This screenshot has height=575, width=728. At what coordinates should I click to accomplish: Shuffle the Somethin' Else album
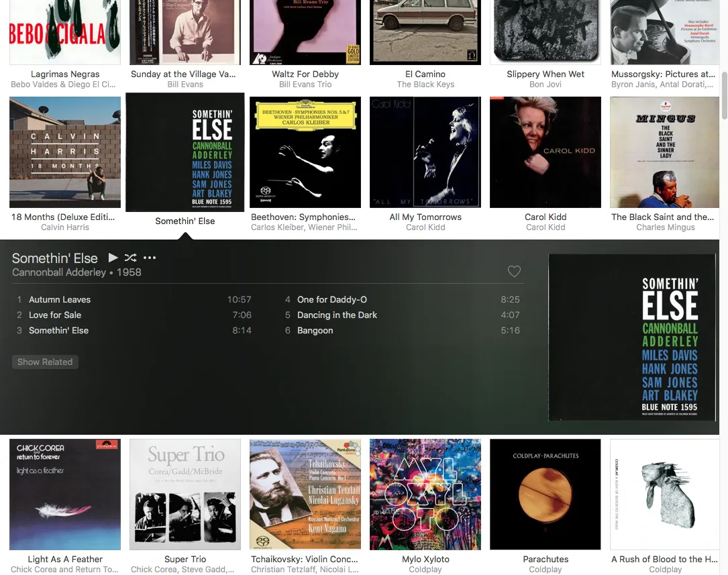click(x=130, y=258)
